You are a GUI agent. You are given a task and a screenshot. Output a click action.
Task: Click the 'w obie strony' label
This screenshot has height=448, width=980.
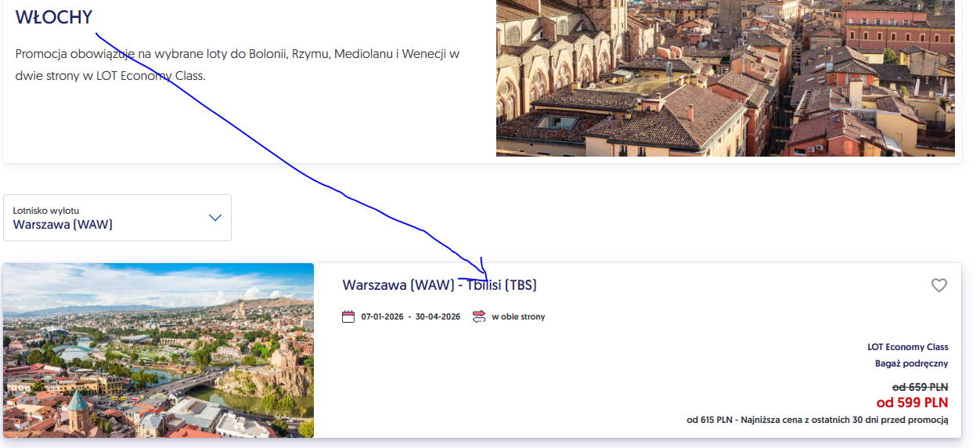[518, 317]
